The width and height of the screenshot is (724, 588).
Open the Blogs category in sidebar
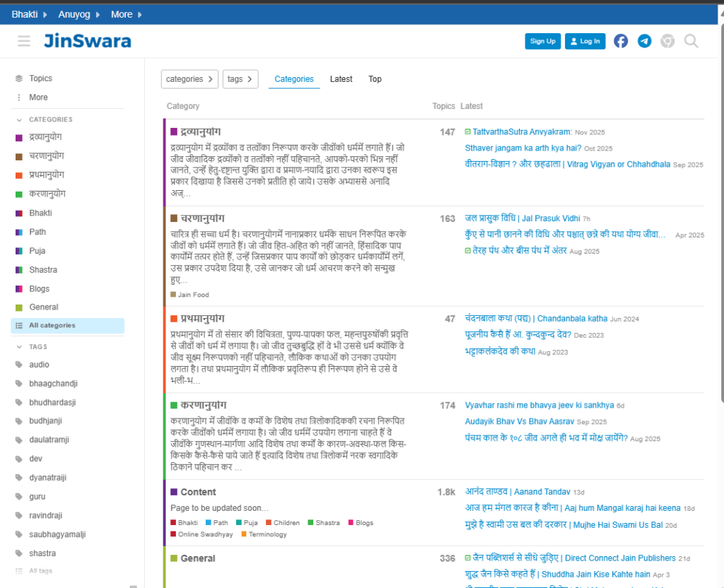click(x=68, y=289)
